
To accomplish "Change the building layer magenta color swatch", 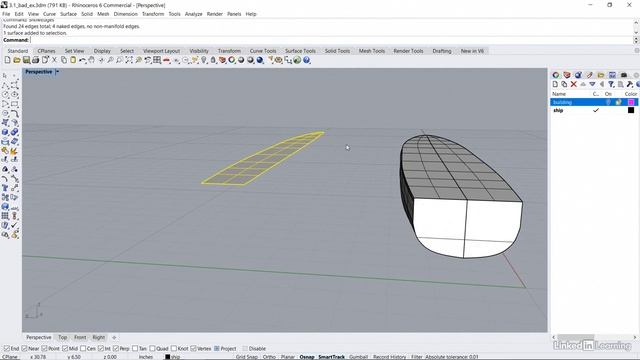I will tap(631, 102).
